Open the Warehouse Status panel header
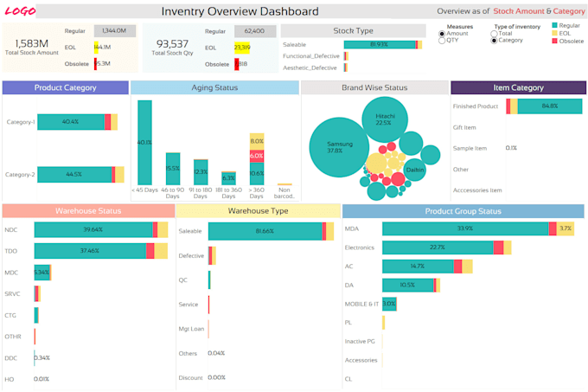This screenshot has height=392, width=588. pos(88,211)
